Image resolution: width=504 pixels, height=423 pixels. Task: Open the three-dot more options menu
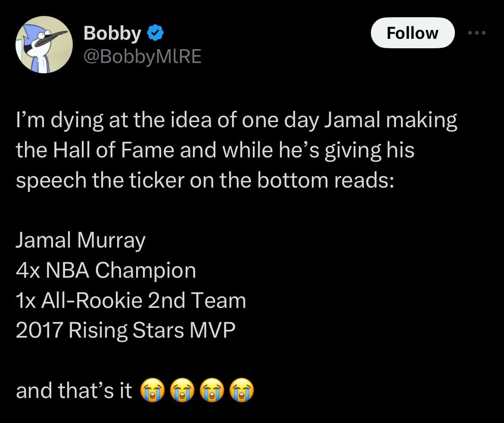pos(477,33)
